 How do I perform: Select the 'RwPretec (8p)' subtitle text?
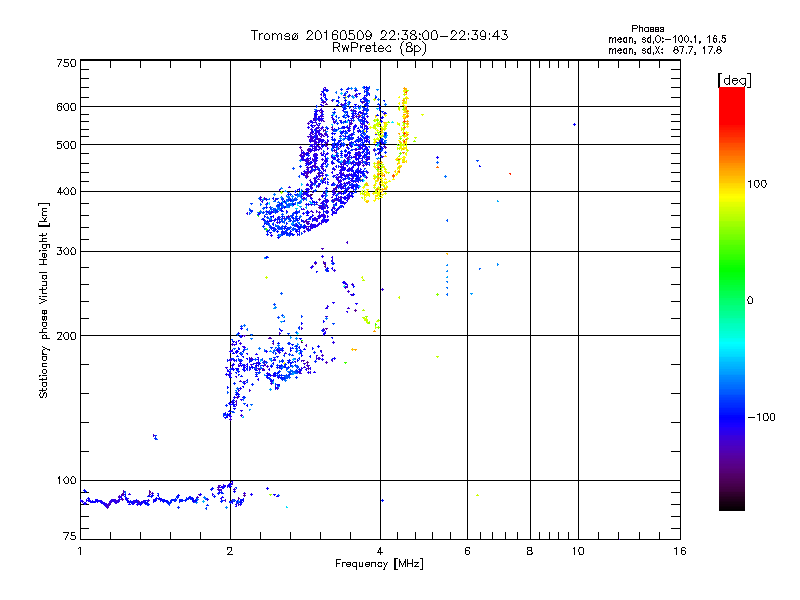379,48
